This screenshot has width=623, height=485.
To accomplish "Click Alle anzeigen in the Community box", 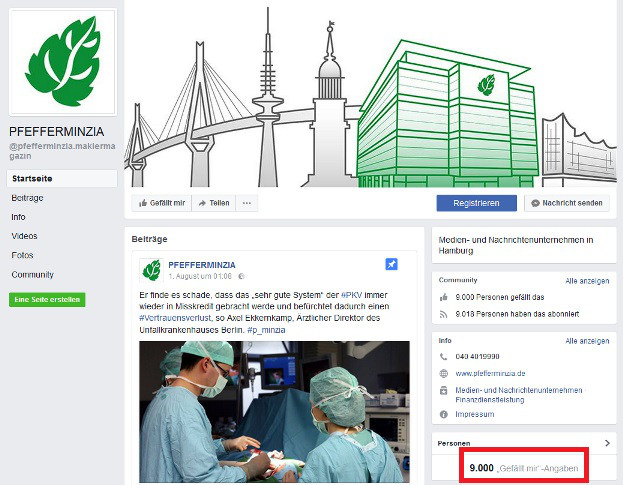I will point(587,281).
